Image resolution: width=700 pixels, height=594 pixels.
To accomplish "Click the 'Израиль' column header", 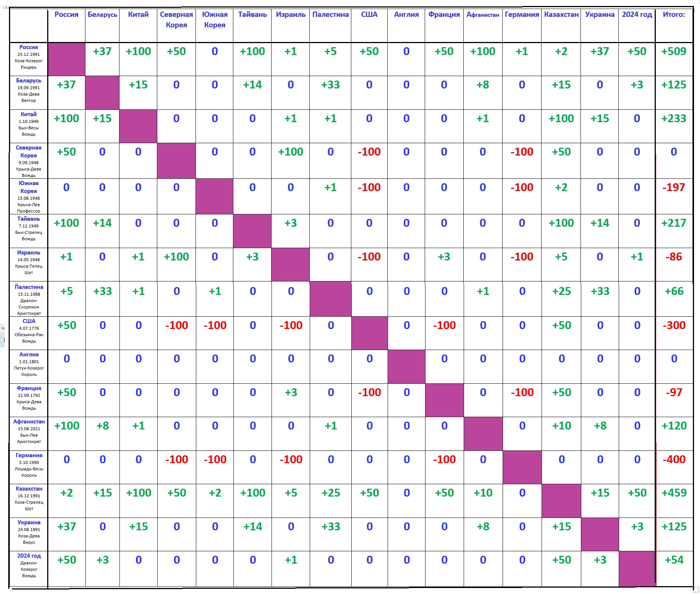I will tap(291, 15).
